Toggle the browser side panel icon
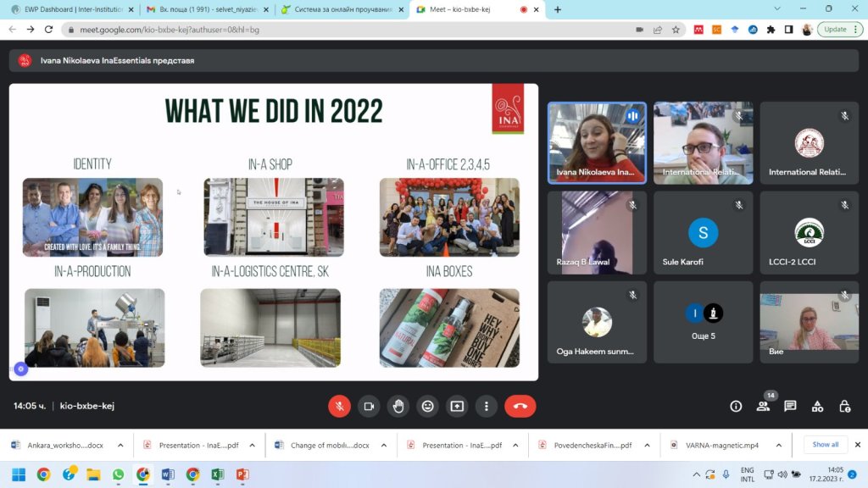Image resolution: width=868 pixels, height=488 pixels. [789, 30]
